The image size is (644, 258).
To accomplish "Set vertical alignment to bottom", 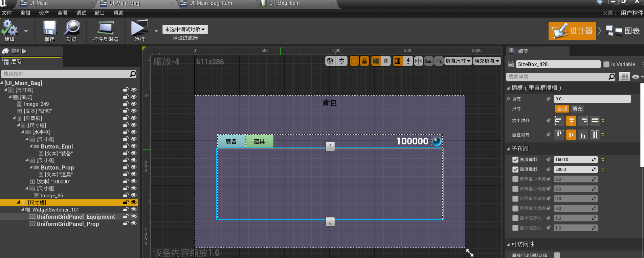I will [583, 135].
